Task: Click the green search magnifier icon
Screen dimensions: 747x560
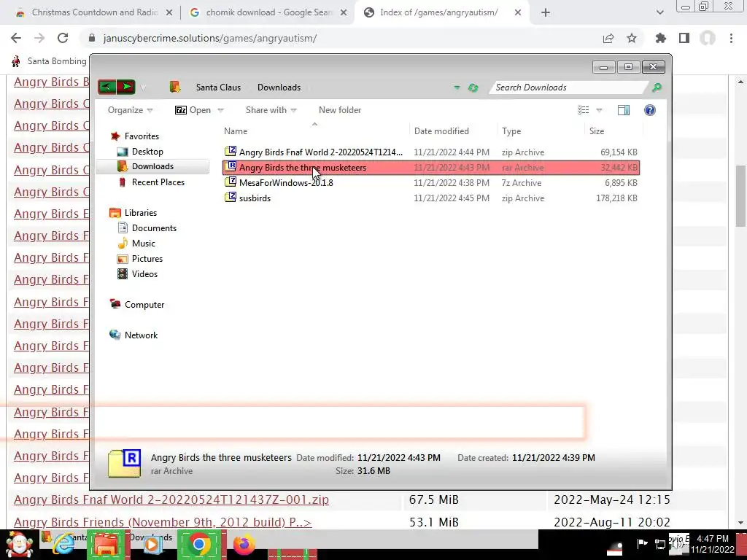Action: 657,87
